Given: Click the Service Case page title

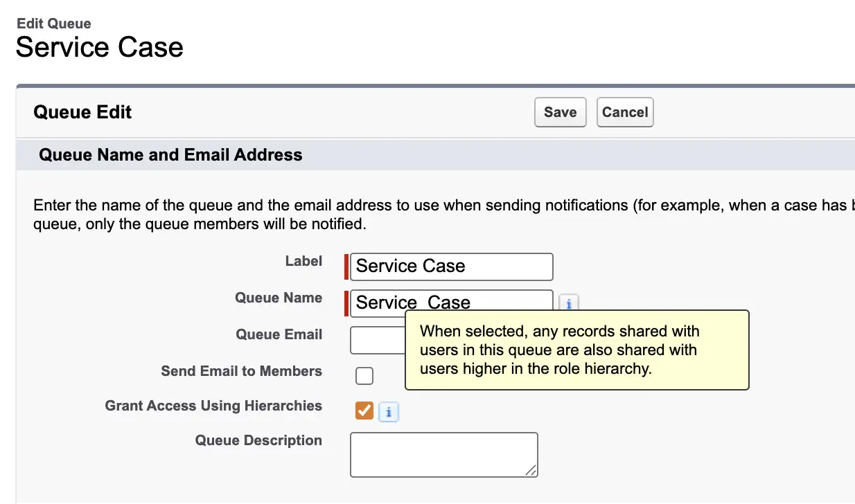Looking at the screenshot, I should [x=100, y=47].
